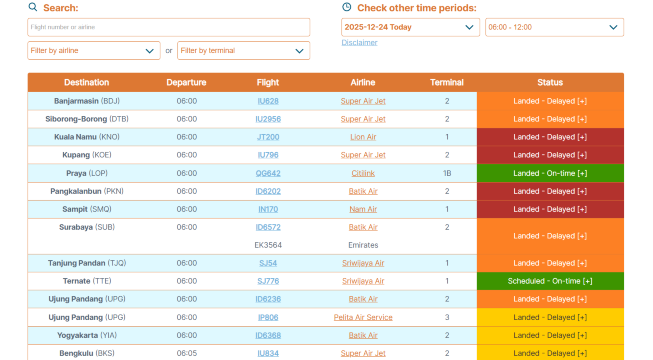Viewport: 653px width, 360px height.
Task: Expand Landed - Delayed status for Sampit
Action: click(550, 209)
